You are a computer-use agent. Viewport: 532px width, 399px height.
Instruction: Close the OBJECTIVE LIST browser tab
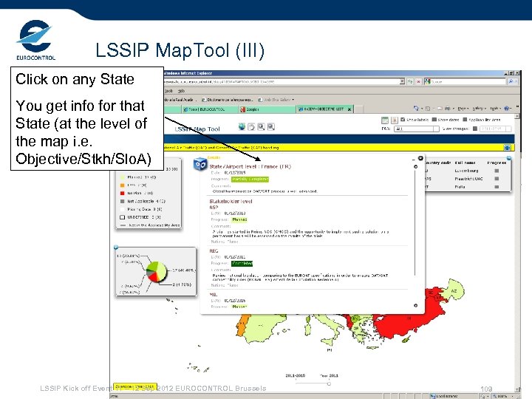349,109
